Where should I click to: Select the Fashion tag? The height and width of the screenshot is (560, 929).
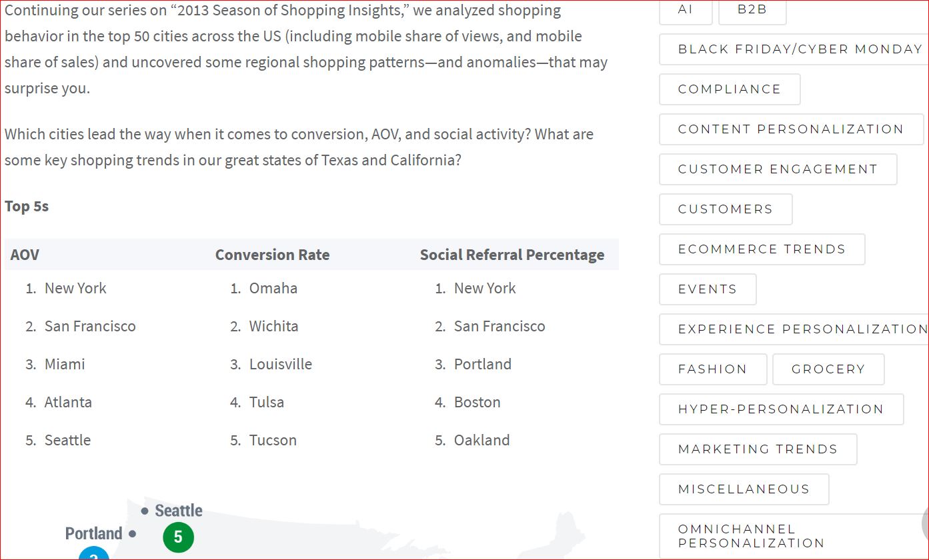713,369
